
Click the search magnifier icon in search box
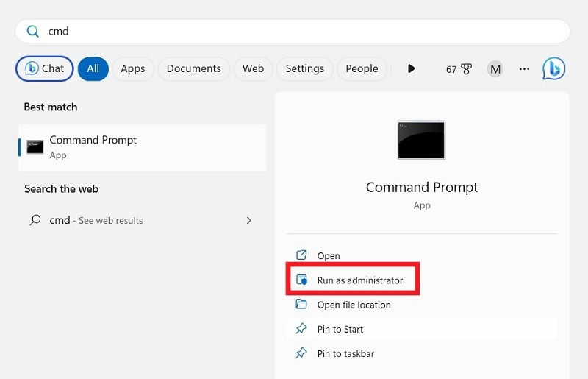pos(32,31)
